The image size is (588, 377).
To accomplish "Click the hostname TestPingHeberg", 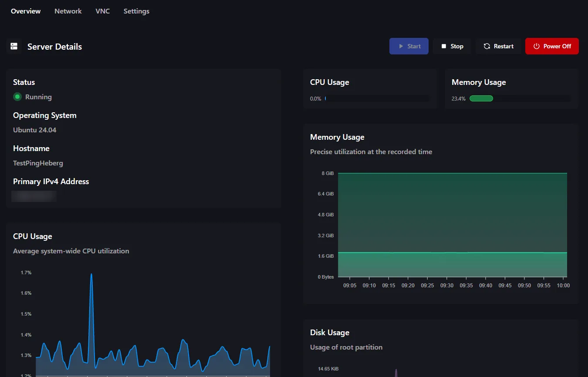I will click(38, 163).
